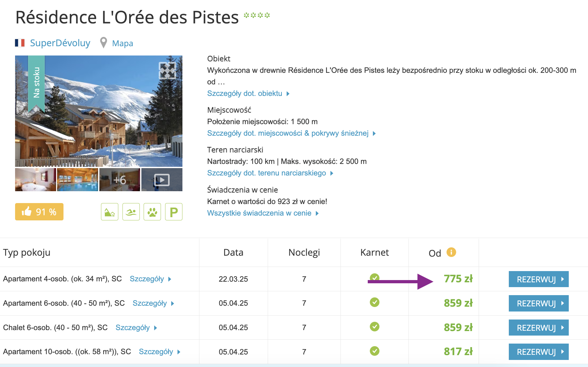This screenshot has height=367, width=588.
Task: Click the 859 zł price for Chalet 6-osob.
Action: click(458, 327)
